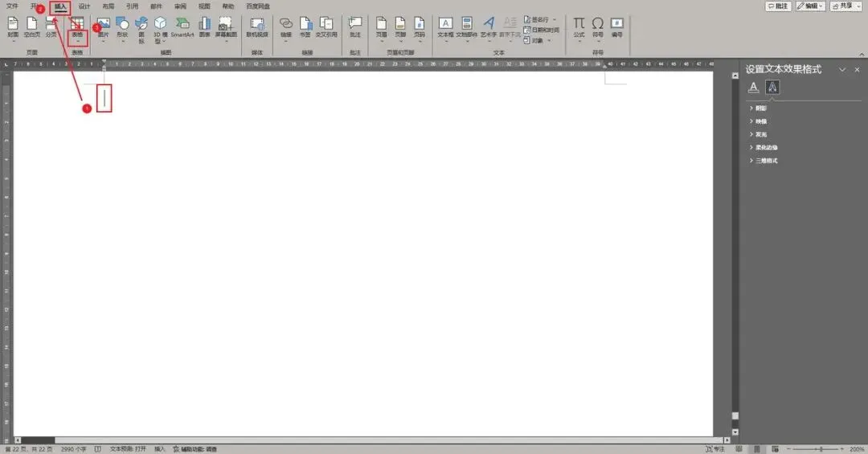Switch to the Insert (插入) tab
Viewport: 868px width, 454px height.
click(x=60, y=6)
